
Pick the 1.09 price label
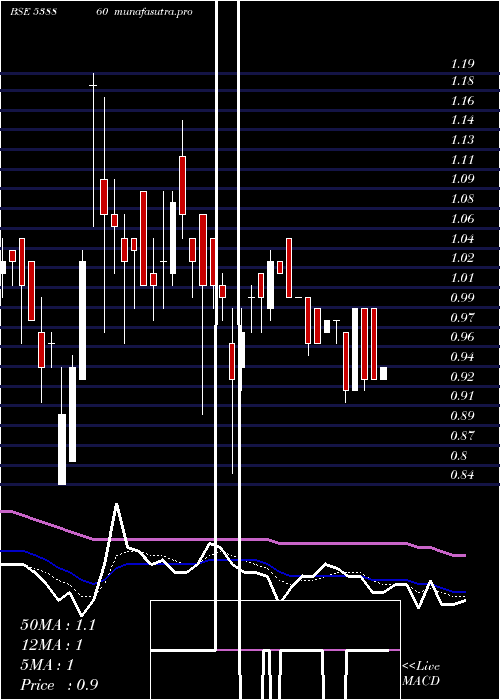pos(462,179)
